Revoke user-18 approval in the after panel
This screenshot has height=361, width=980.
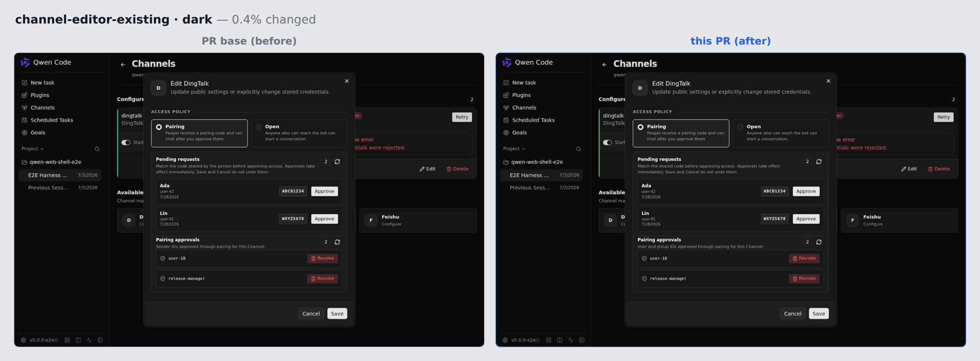[x=804, y=259]
